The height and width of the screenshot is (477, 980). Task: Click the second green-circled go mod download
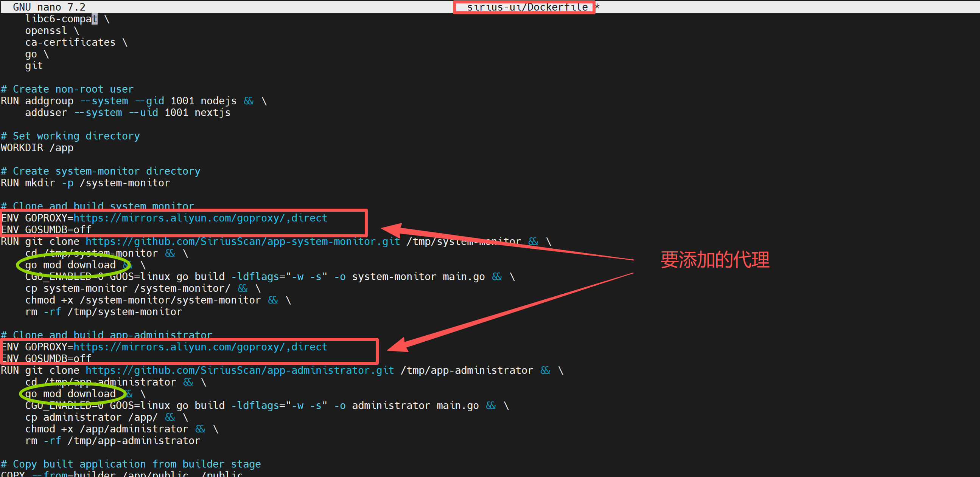click(x=70, y=394)
